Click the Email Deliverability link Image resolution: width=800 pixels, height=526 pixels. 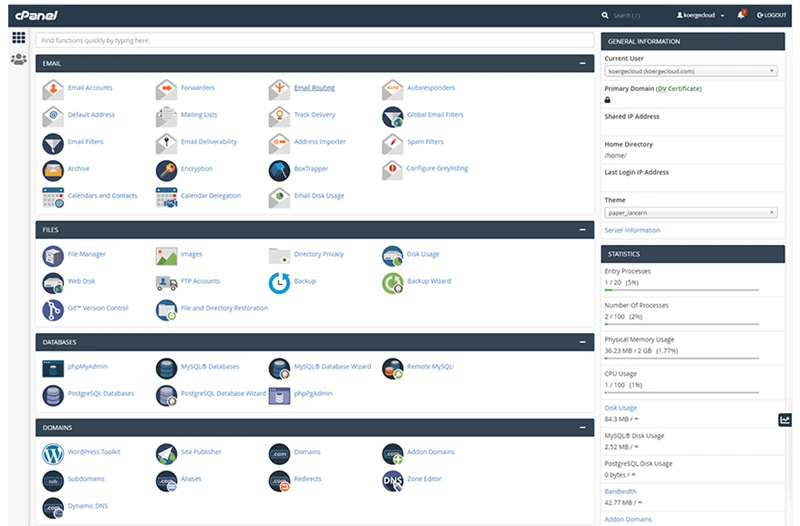[209, 142]
